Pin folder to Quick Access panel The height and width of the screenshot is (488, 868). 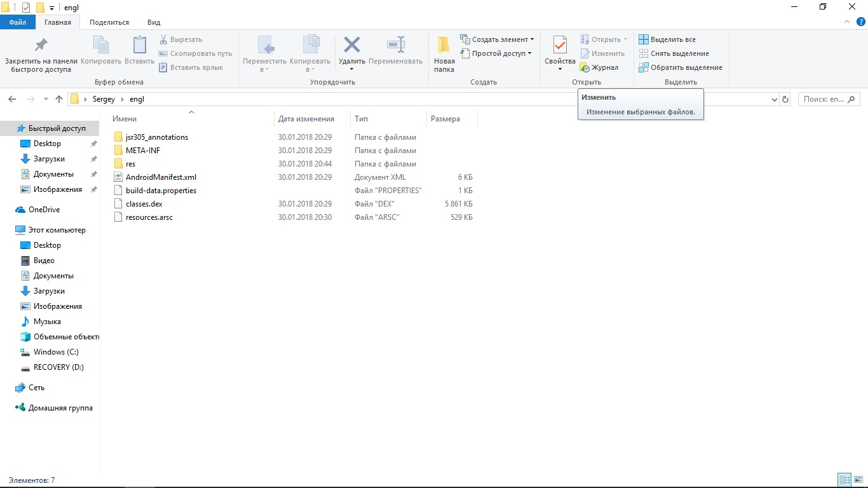click(41, 55)
